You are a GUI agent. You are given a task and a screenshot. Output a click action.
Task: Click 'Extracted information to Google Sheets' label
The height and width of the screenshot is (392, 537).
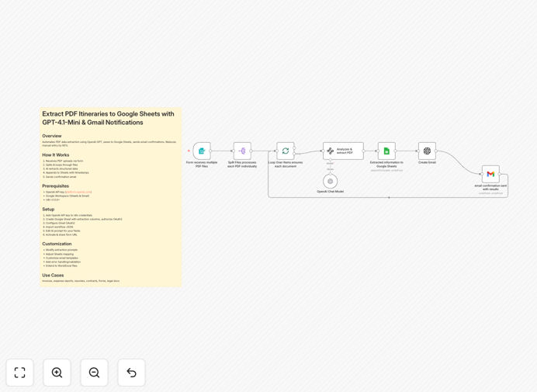[386, 164]
